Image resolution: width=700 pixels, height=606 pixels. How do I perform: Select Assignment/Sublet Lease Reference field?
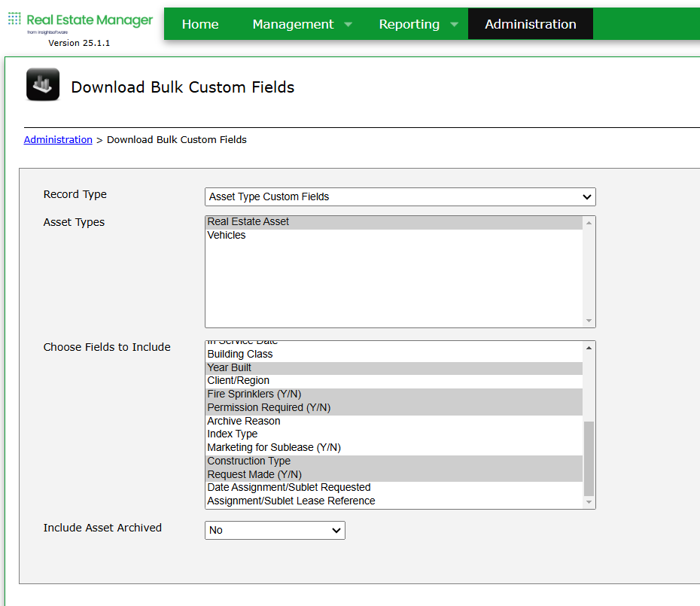pyautogui.click(x=394, y=501)
